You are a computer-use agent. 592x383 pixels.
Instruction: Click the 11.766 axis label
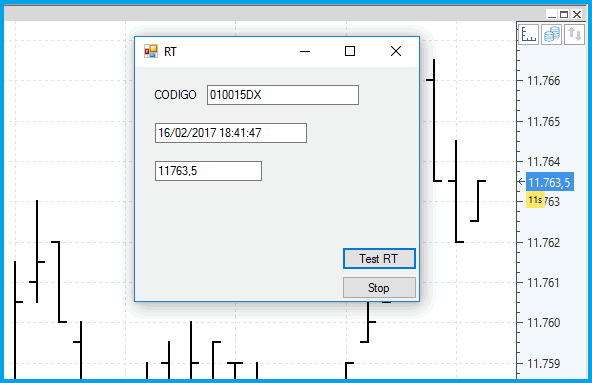pos(543,81)
